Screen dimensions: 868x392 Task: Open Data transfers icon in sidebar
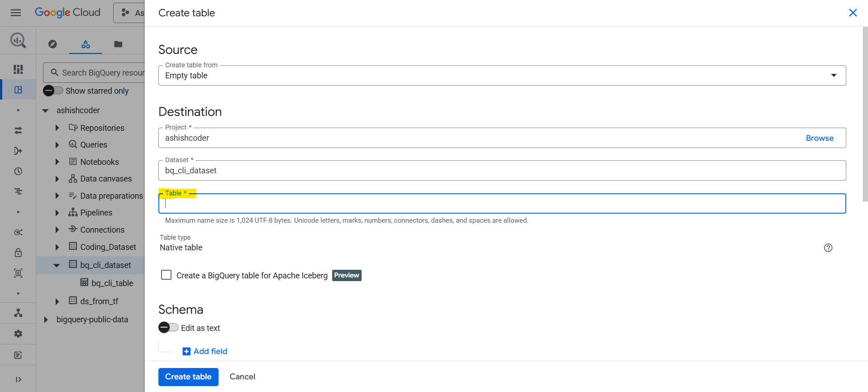pyautogui.click(x=18, y=130)
